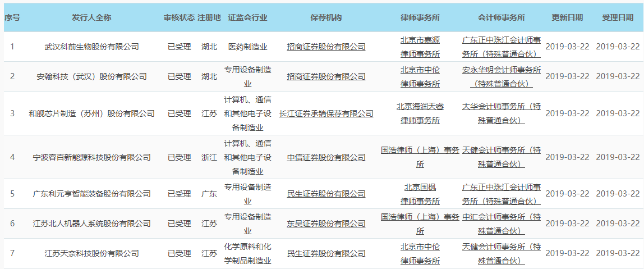Open 民生证券 link in 江苏天奈科技 row
The width and height of the screenshot is (644, 269).
tap(326, 253)
